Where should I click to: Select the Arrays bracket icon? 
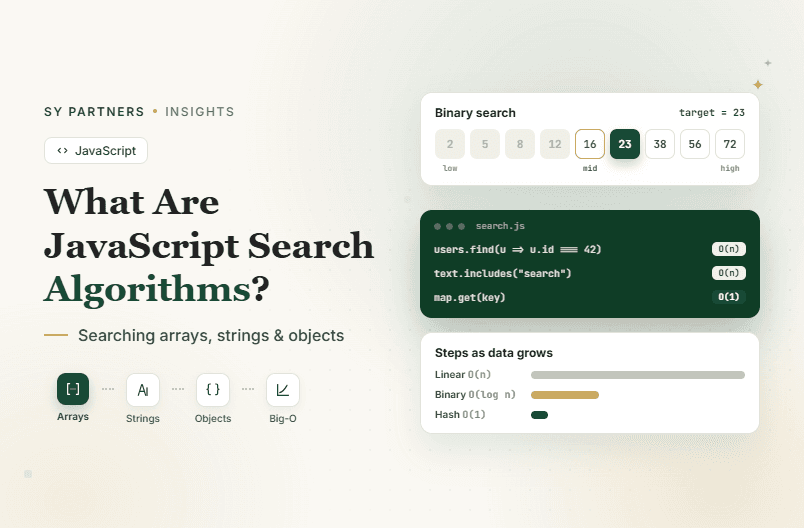pyautogui.click(x=73, y=389)
